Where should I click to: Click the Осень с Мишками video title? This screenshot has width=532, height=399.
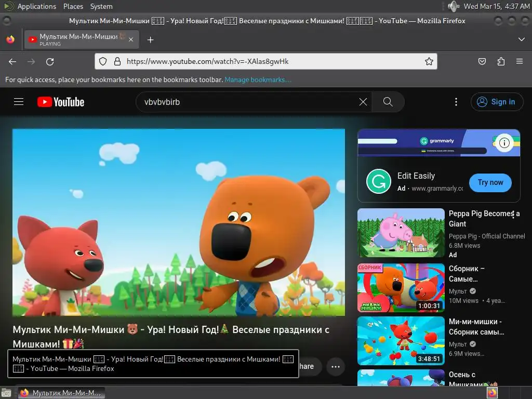click(472, 379)
